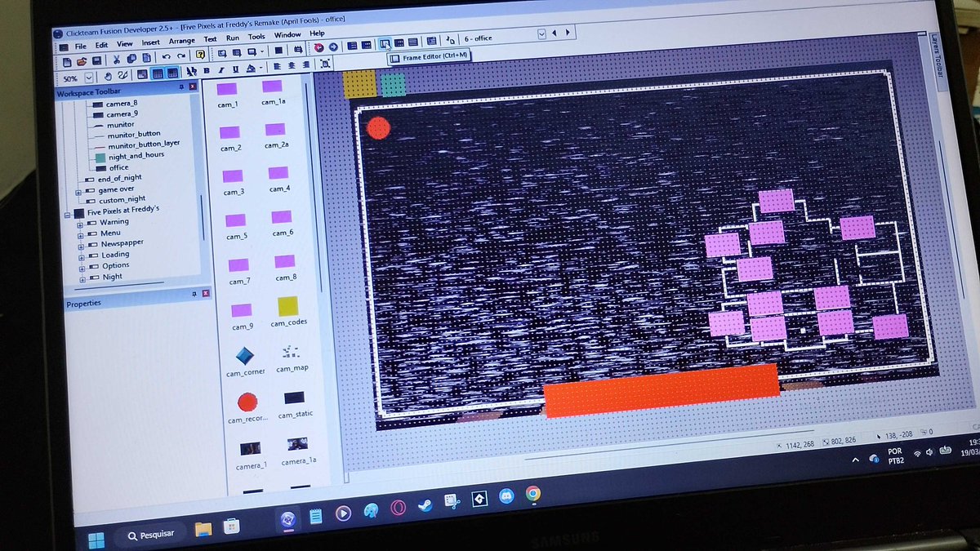Open the Event Editor icon beside Frame Editor

[399, 42]
